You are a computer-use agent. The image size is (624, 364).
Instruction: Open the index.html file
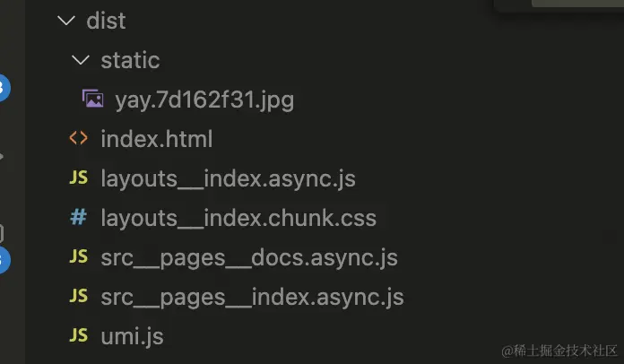(x=156, y=139)
